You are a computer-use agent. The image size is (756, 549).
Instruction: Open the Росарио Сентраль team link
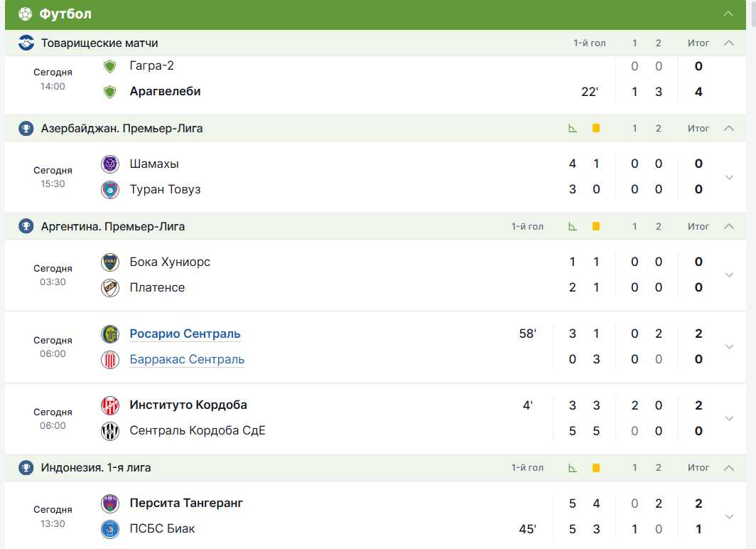point(185,334)
